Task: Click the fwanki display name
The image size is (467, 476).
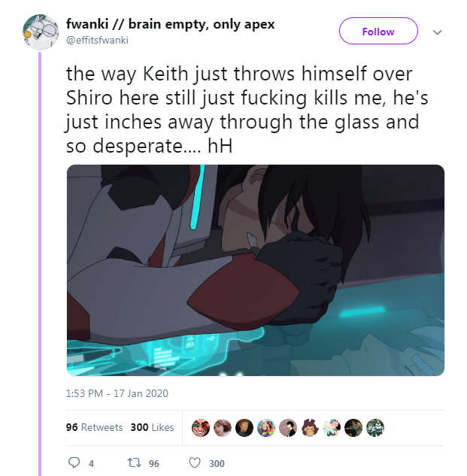Action: (171, 24)
